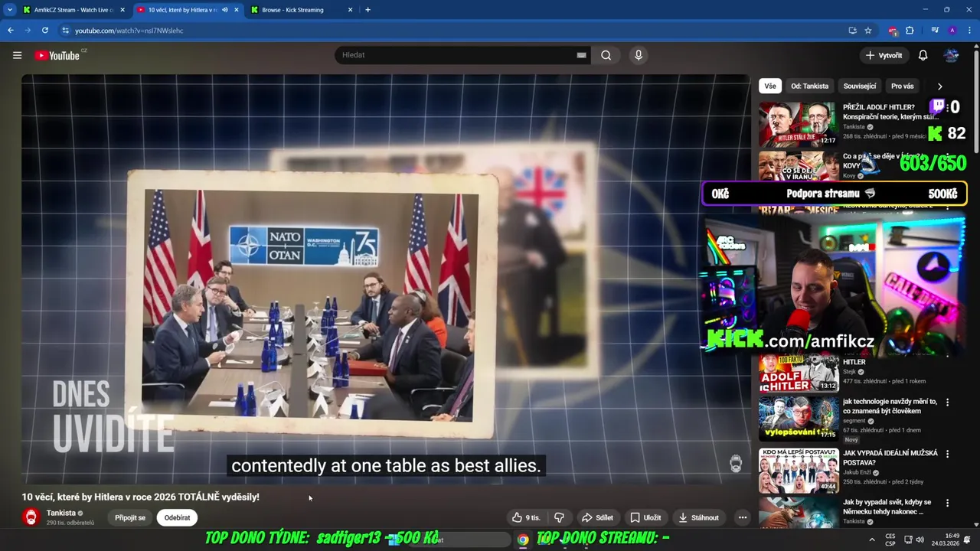Open Chrome profile avatar
The width and height of the screenshot is (980, 551).
click(952, 31)
